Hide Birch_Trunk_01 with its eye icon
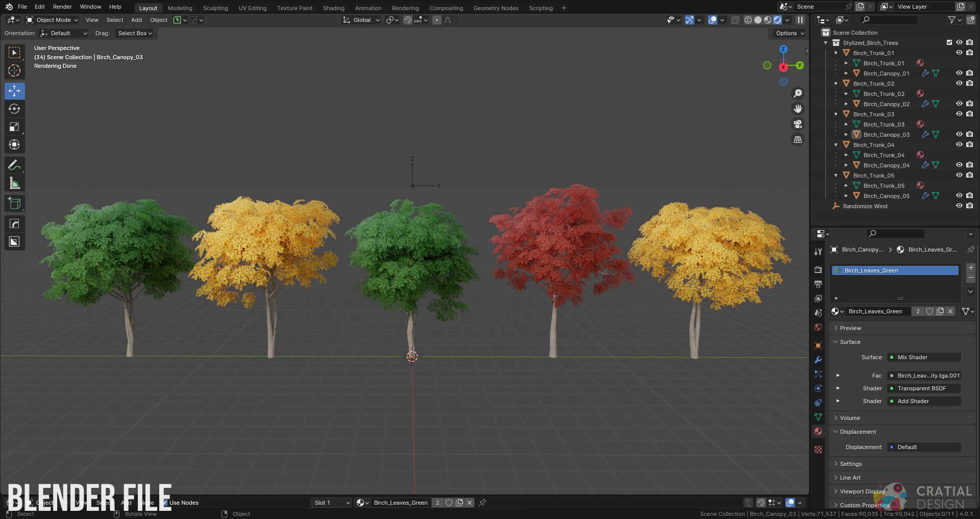The width and height of the screenshot is (980, 519). [x=959, y=53]
